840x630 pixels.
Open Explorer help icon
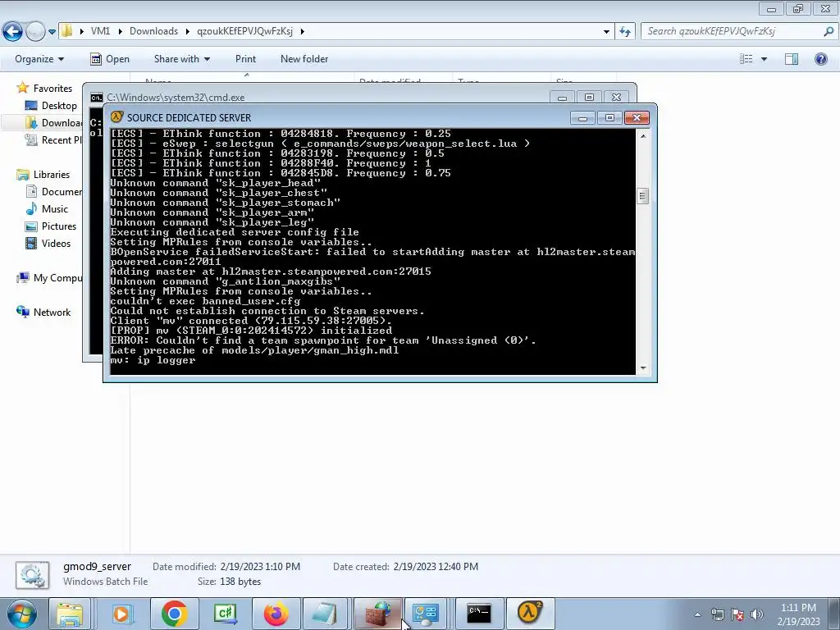click(x=820, y=59)
